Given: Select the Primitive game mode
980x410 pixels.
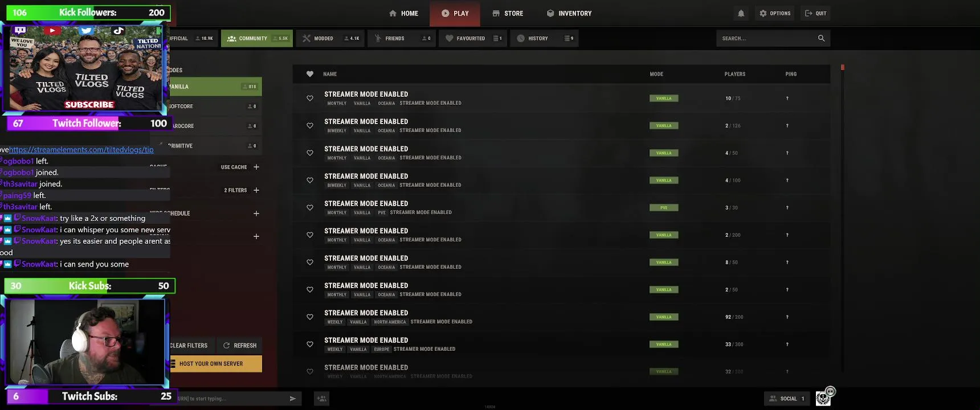Looking at the screenshot, I should point(215,146).
